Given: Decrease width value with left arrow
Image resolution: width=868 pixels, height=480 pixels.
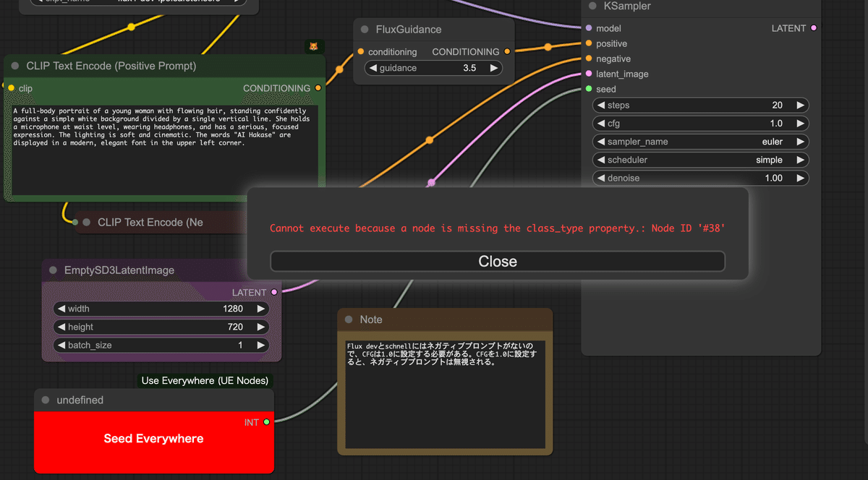Looking at the screenshot, I should 61,309.
